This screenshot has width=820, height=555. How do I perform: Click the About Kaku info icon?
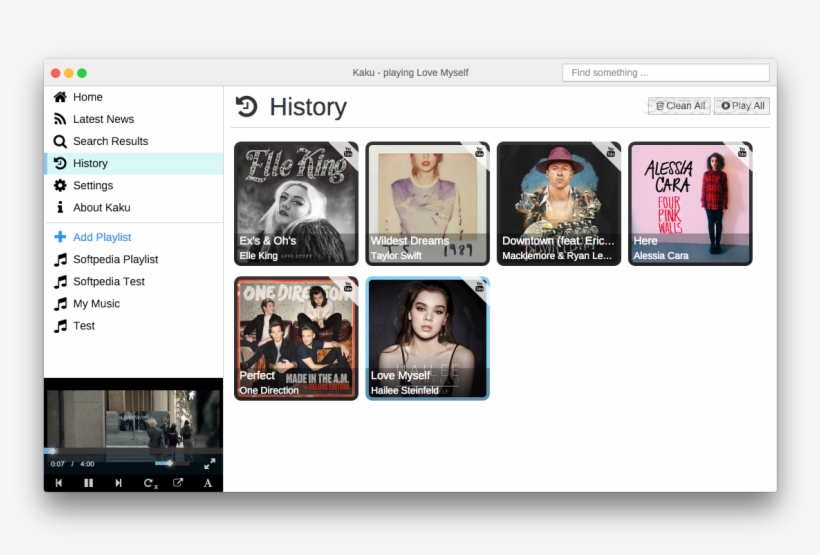(x=60, y=207)
